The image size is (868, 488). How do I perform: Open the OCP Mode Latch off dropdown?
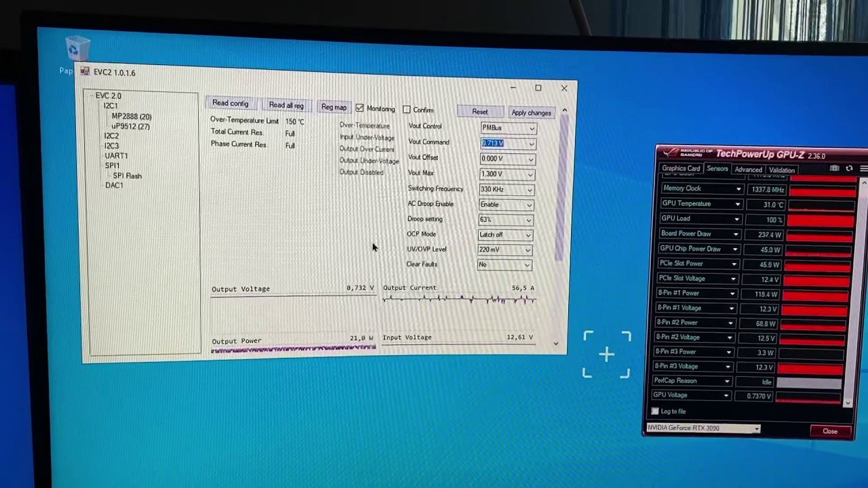click(x=505, y=235)
